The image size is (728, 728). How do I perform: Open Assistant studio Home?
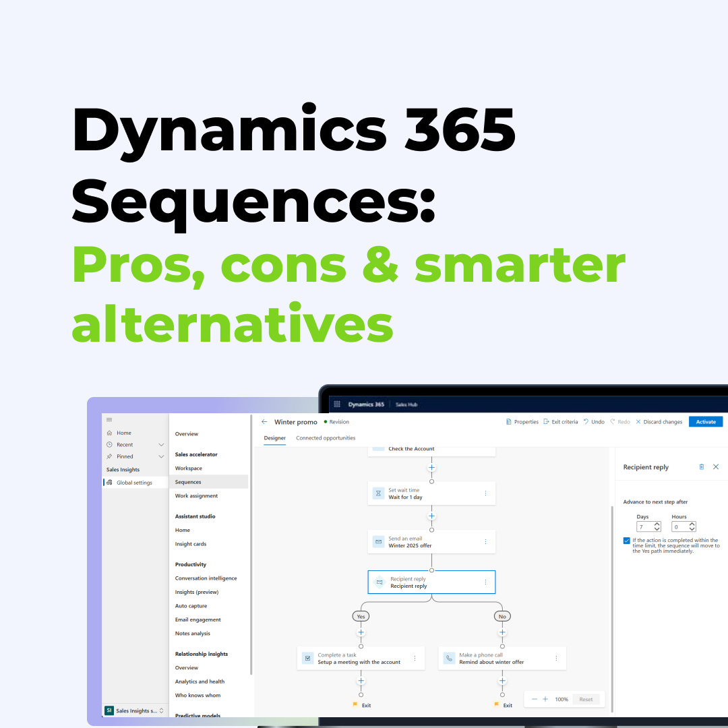pyautogui.click(x=183, y=530)
